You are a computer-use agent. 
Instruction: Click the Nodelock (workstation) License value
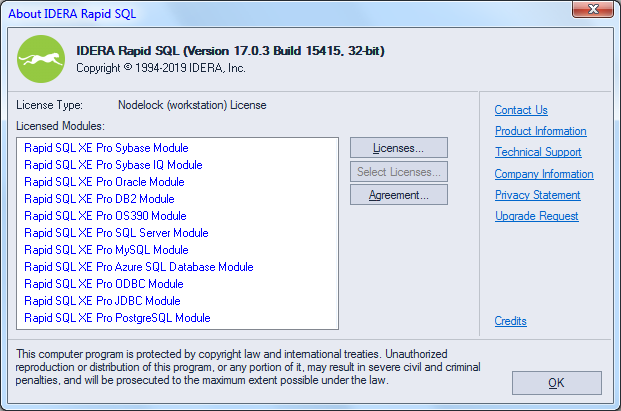(x=192, y=105)
